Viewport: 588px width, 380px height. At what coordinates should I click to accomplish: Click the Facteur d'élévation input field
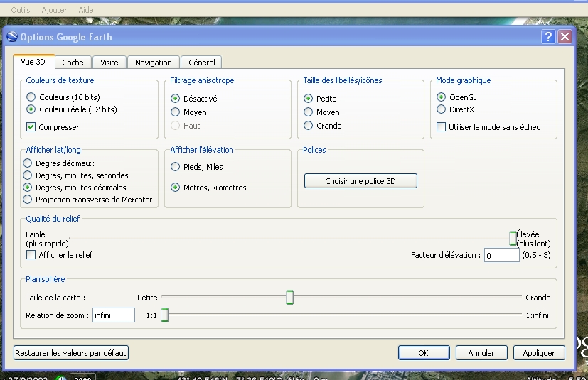[x=501, y=255]
